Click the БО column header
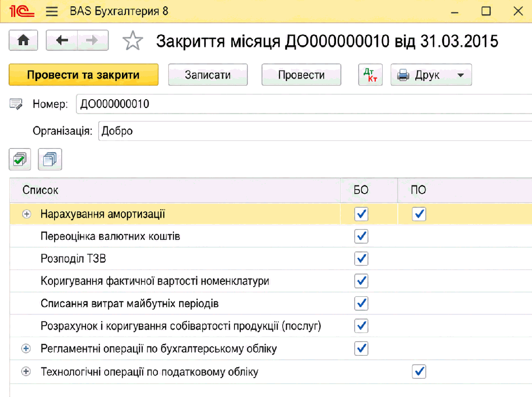This screenshot has width=532, height=397. click(x=369, y=191)
